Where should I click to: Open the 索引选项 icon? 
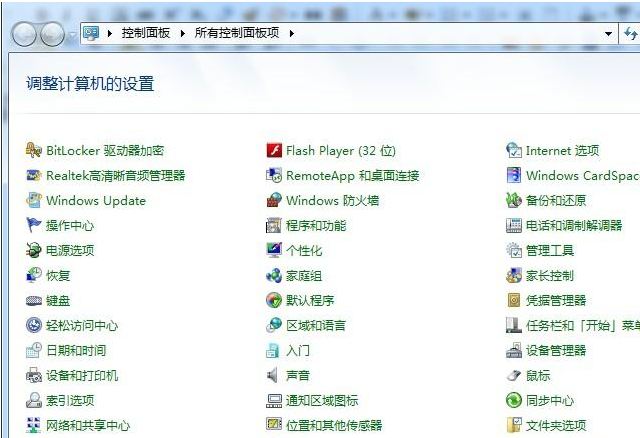[33, 400]
